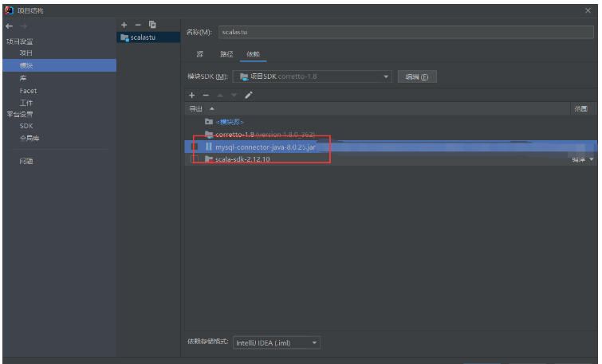This screenshot has width=602, height=364.
Task: Edit dependency with pencil icon
Action: (x=249, y=95)
